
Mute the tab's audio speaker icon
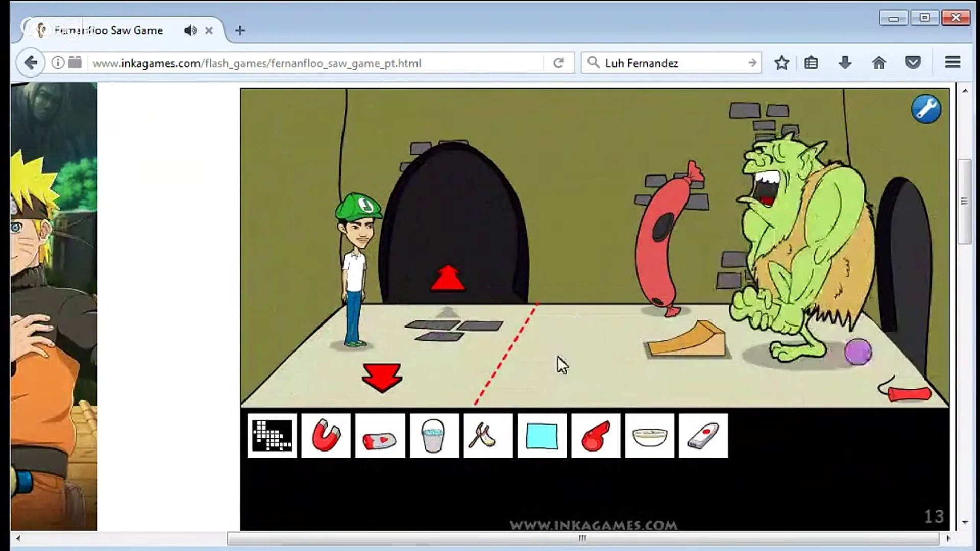[190, 31]
